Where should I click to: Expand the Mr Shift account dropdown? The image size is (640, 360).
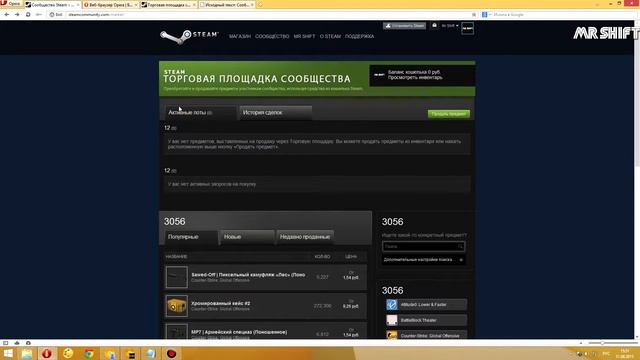450,26
